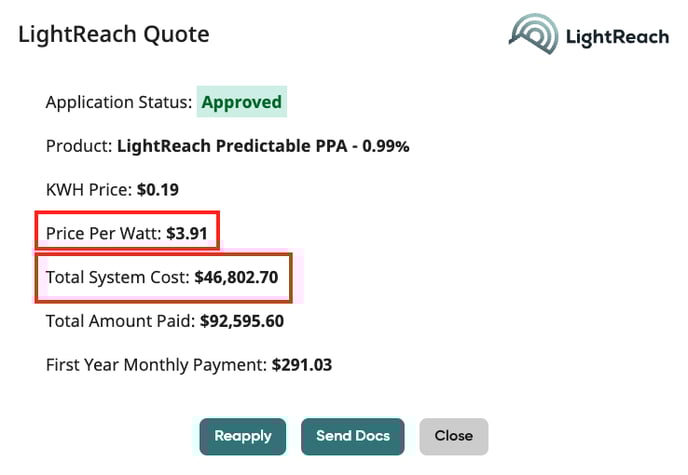This screenshot has height=475, width=688.
Task: Select the $0.19 KWH price value
Action: (158, 189)
